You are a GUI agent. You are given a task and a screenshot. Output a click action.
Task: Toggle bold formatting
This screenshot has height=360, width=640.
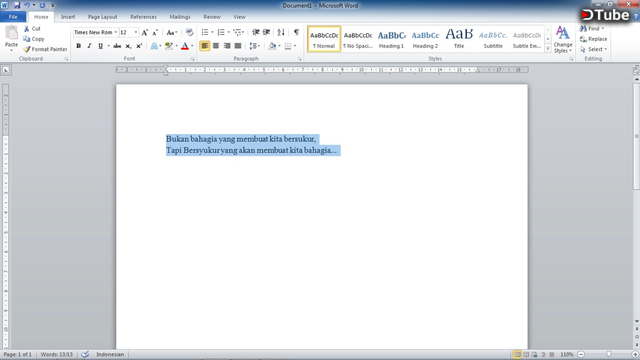(78, 46)
